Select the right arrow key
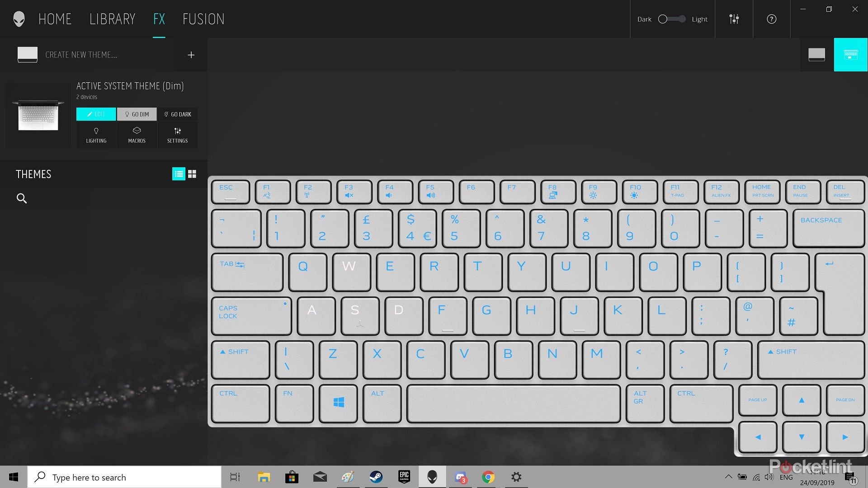 (x=845, y=437)
